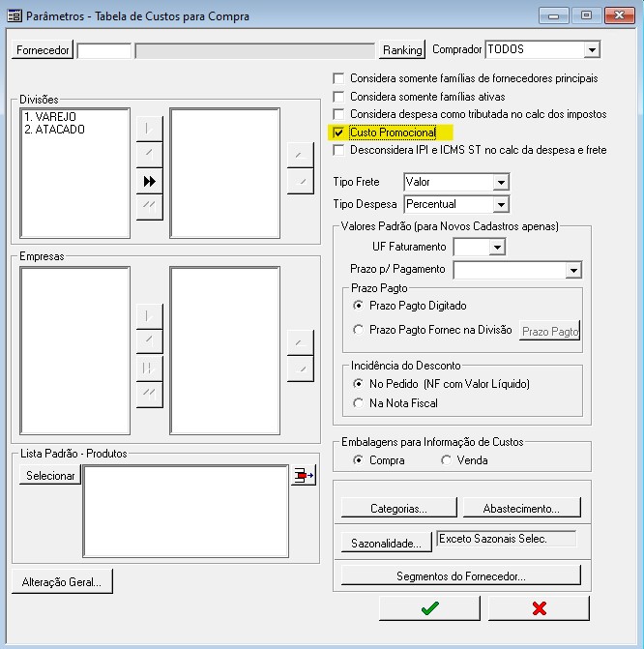Screen dimensions: 644x649
Task: Click the Exceto Sazonais Selec. field
Action: 506,539
